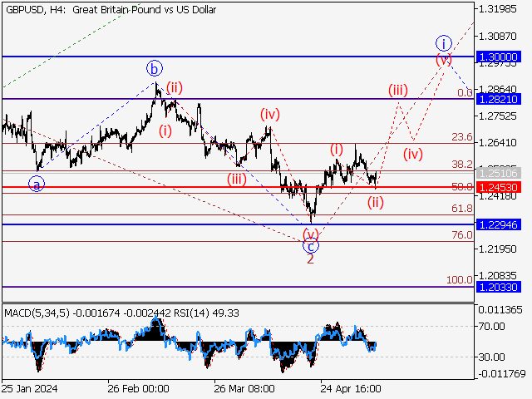Click the 1.21950 price axis value

coord(497,249)
